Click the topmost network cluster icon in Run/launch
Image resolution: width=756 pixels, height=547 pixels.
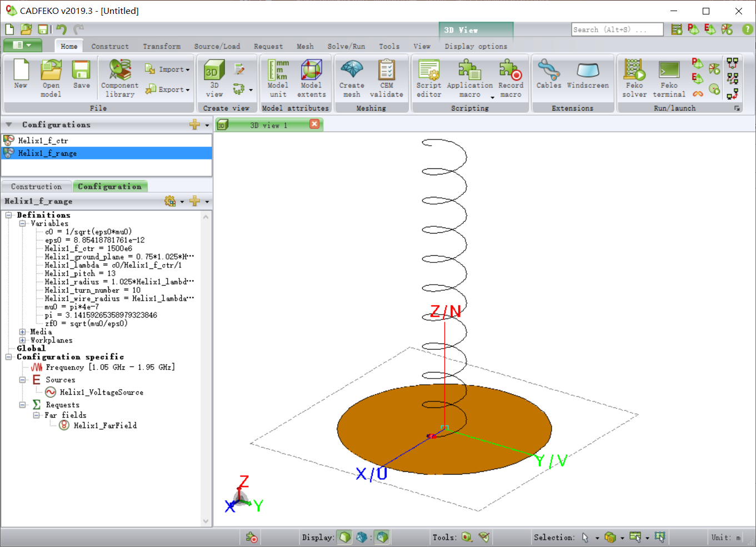[732, 63]
